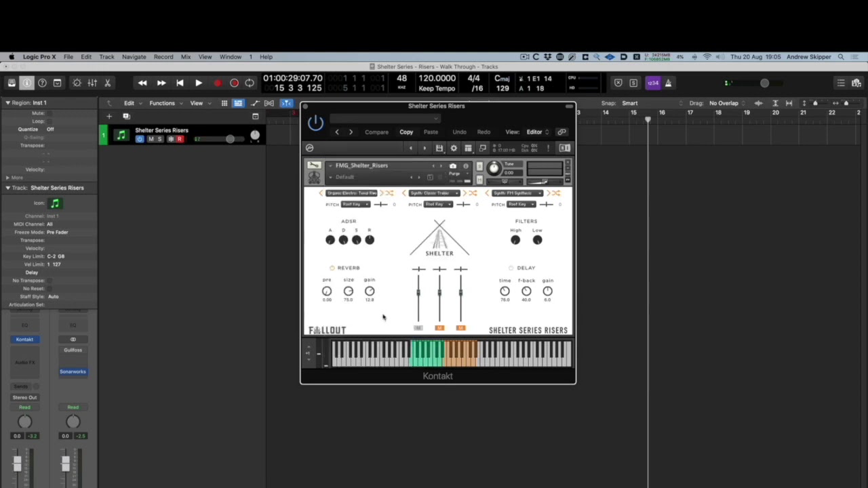
Task: Open the File menu
Action: pyautogui.click(x=68, y=57)
